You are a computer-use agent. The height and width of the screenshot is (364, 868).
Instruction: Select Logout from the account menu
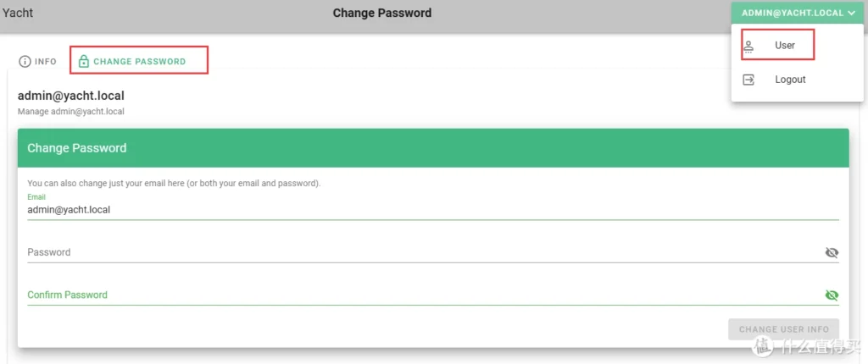click(x=790, y=80)
